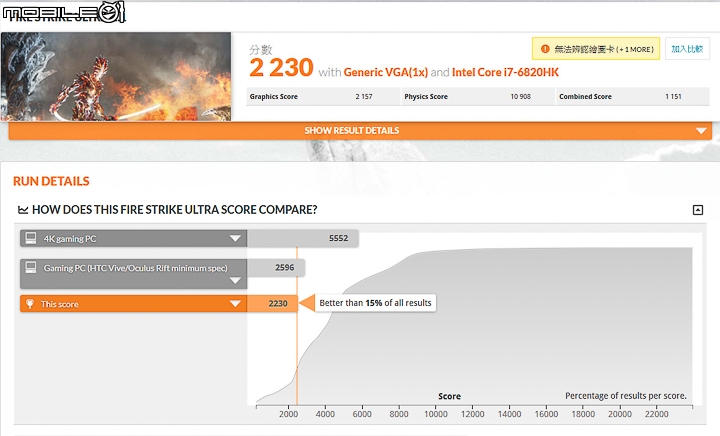Expand the SHOW RESULT DETAILS bar

[360, 131]
